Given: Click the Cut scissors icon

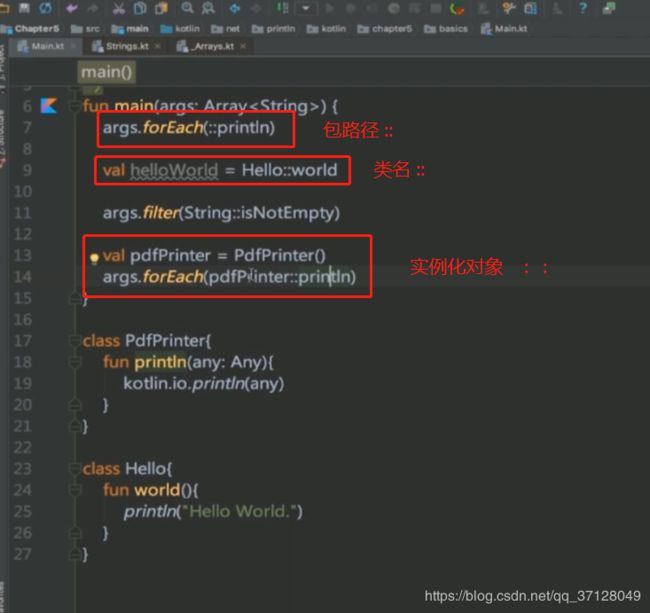Looking at the screenshot, I should (x=119, y=8).
